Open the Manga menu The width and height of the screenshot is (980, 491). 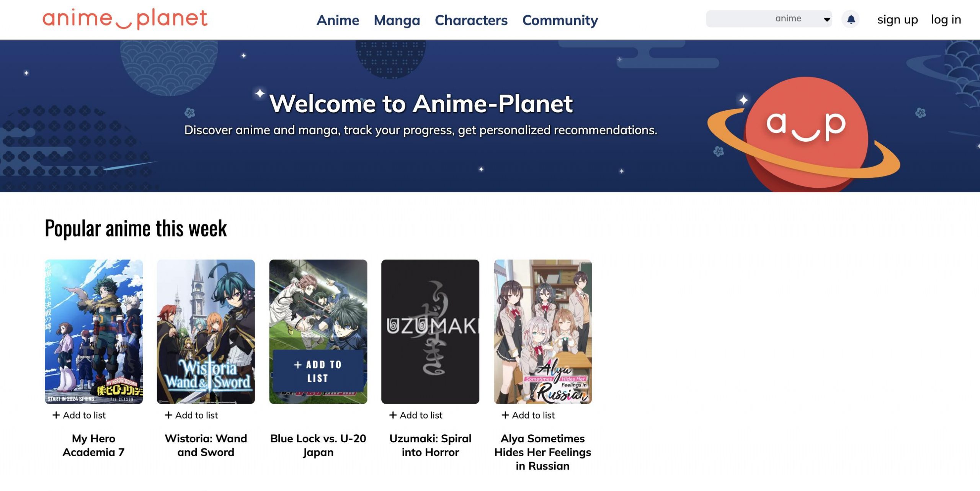tap(397, 20)
